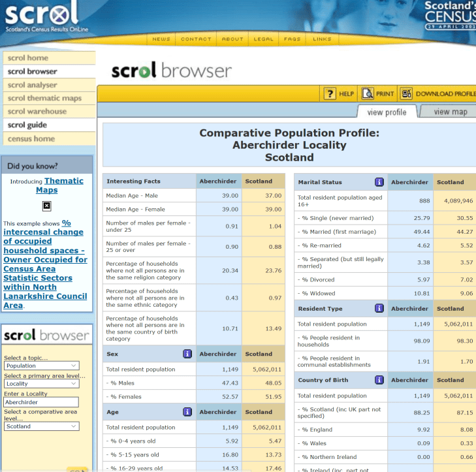Open census home from sidebar
The image size is (476, 472).
point(31,138)
